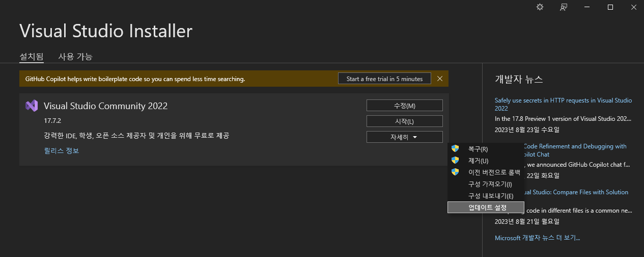This screenshot has height=257, width=644.
Task: Open Microsoft 개발자 뉴스 더 보기 link
Action: tap(538, 238)
